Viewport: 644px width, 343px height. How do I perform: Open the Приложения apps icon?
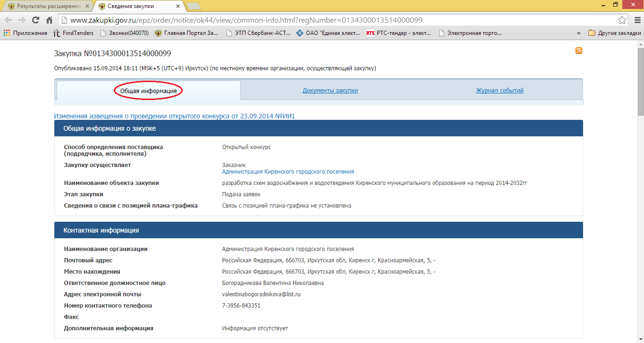click(x=7, y=33)
